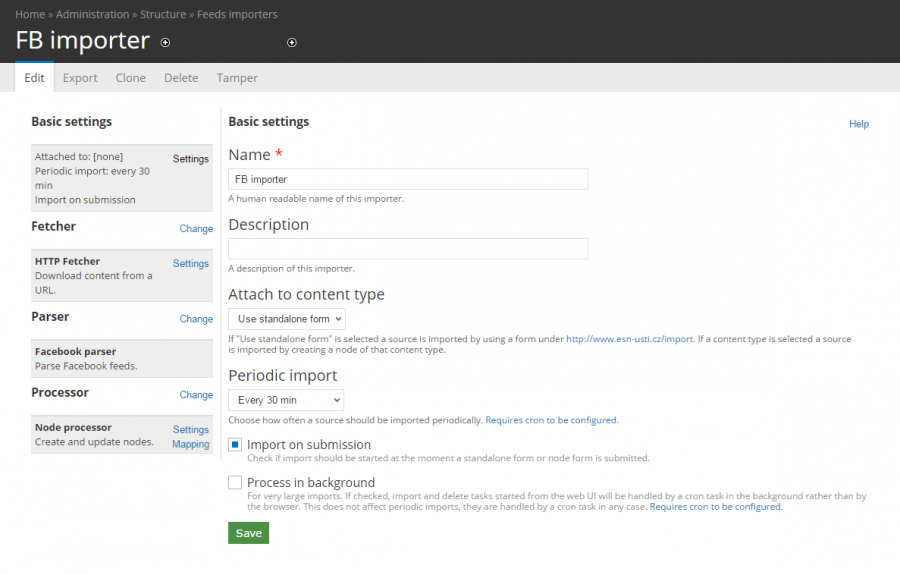900x575 pixels.
Task: Change the Fetcher plugin
Action: pos(196,228)
